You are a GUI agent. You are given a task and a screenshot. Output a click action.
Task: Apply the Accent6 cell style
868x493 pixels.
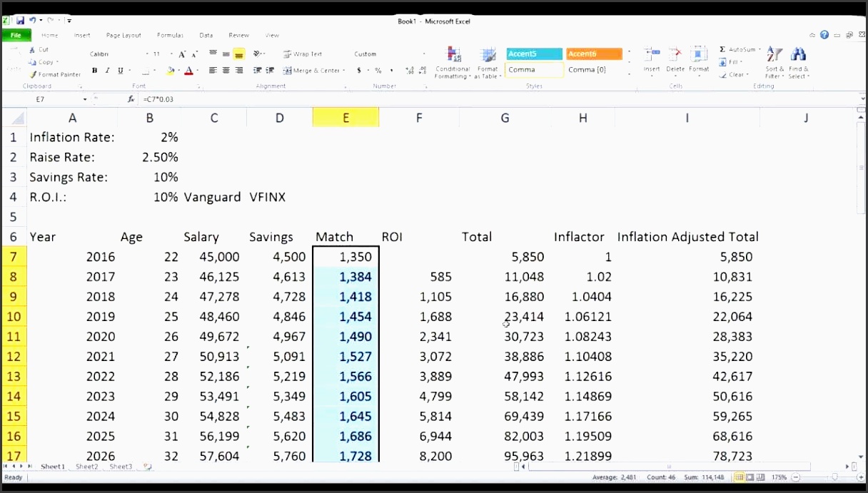(x=594, y=54)
